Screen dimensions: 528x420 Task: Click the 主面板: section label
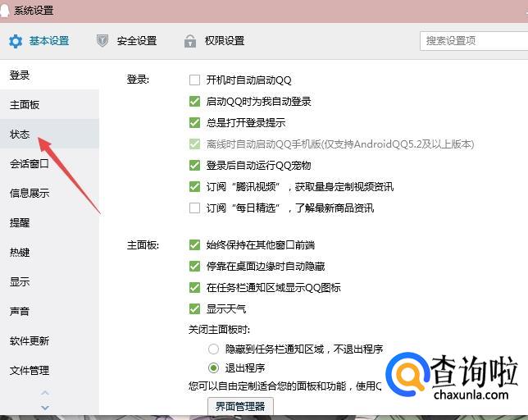pyautogui.click(x=143, y=244)
